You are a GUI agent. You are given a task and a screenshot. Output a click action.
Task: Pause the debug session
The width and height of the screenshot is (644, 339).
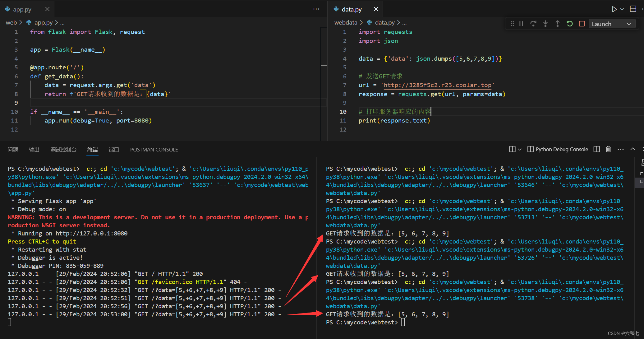pos(521,24)
